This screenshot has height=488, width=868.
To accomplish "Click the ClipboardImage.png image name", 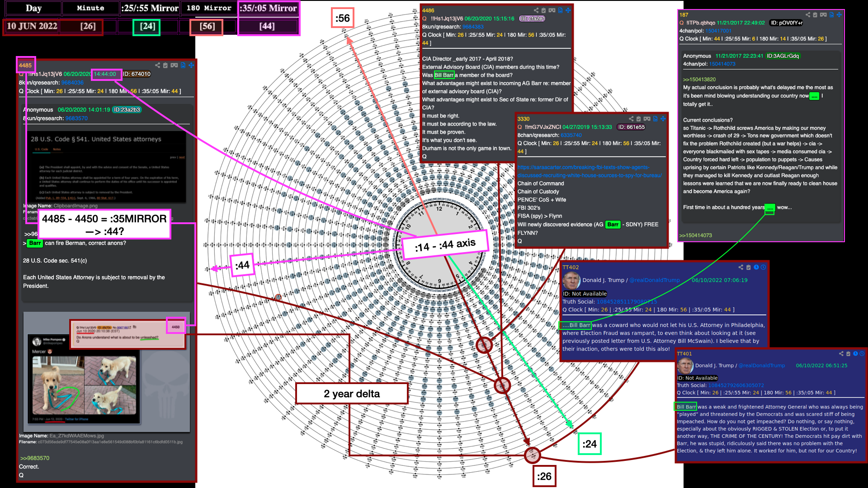I will tap(75, 206).
